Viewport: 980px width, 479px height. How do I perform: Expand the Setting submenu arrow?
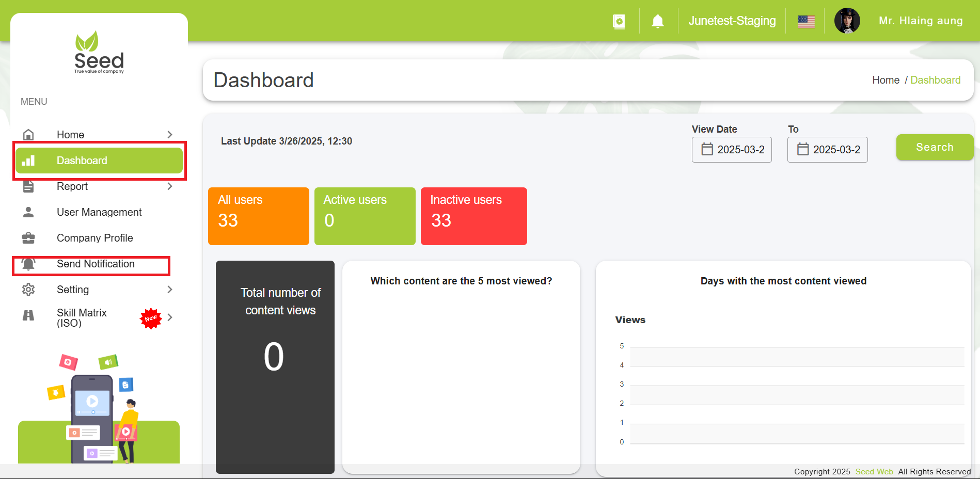click(x=170, y=290)
